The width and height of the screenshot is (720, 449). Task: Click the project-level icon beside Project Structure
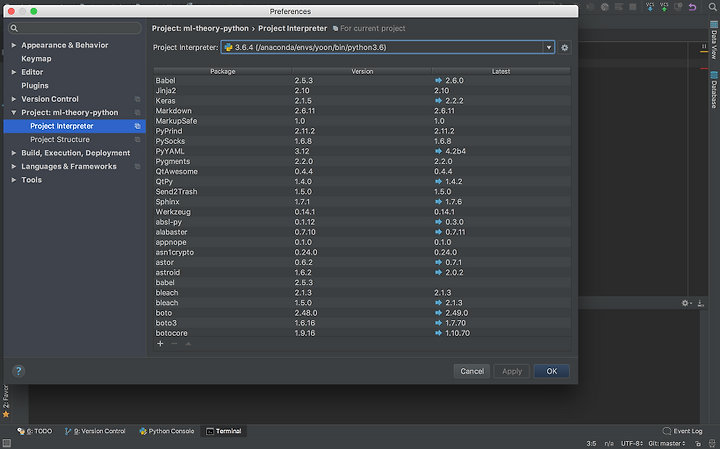click(x=137, y=140)
